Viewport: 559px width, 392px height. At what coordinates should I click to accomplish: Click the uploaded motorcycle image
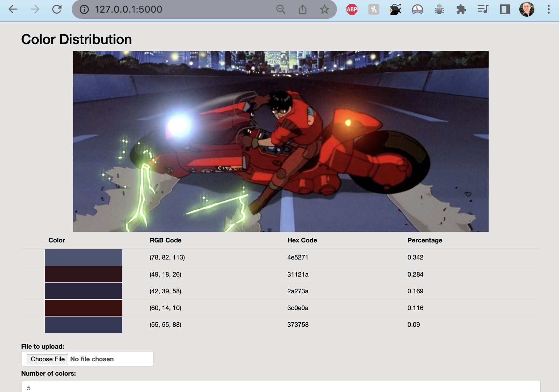(x=281, y=141)
